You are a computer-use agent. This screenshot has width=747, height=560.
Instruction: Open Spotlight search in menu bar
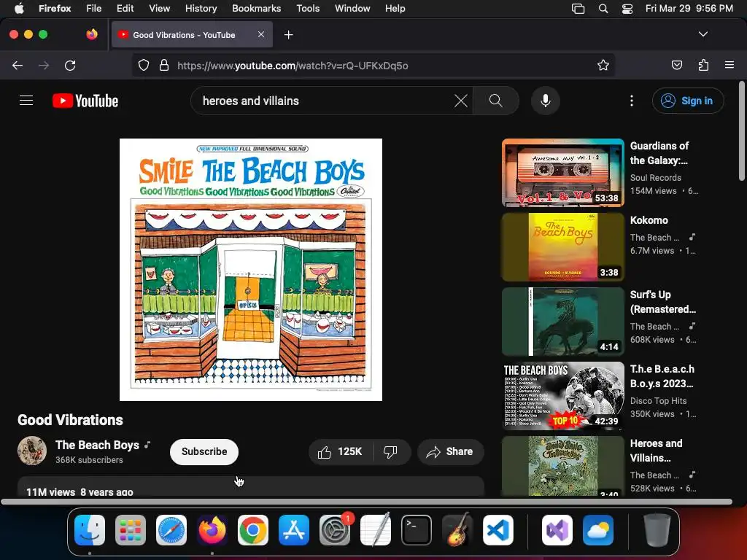603,8
